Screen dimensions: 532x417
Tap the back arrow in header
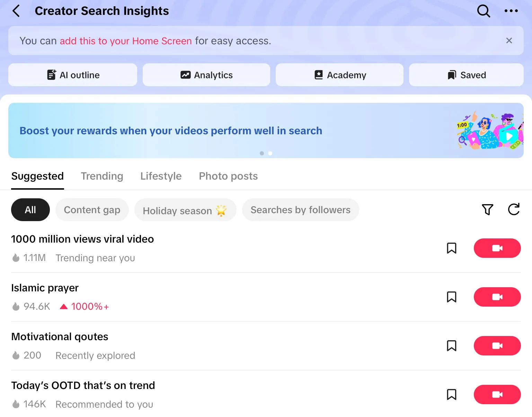tap(16, 11)
